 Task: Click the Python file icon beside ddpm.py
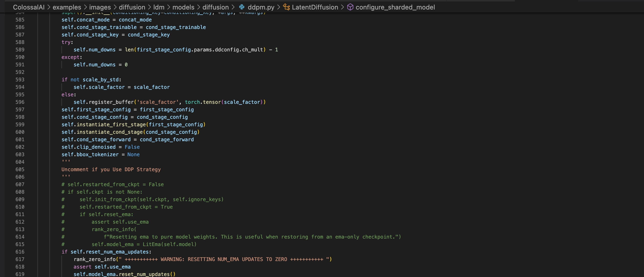tap(242, 7)
